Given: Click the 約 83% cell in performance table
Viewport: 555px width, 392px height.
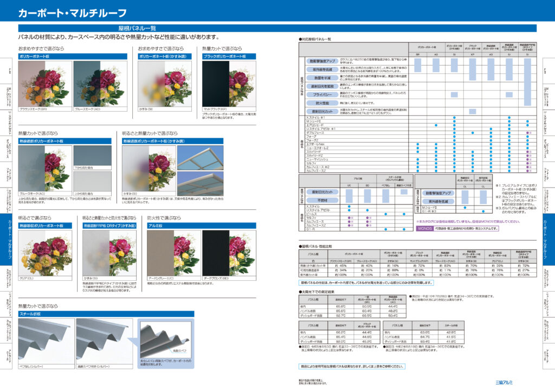Looking at the screenshot, I should click(x=445, y=266).
